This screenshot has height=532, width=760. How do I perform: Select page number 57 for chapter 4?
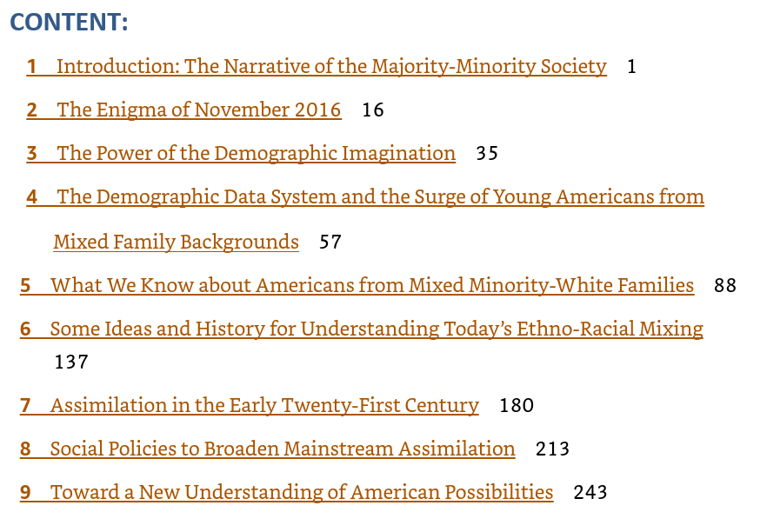(330, 242)
